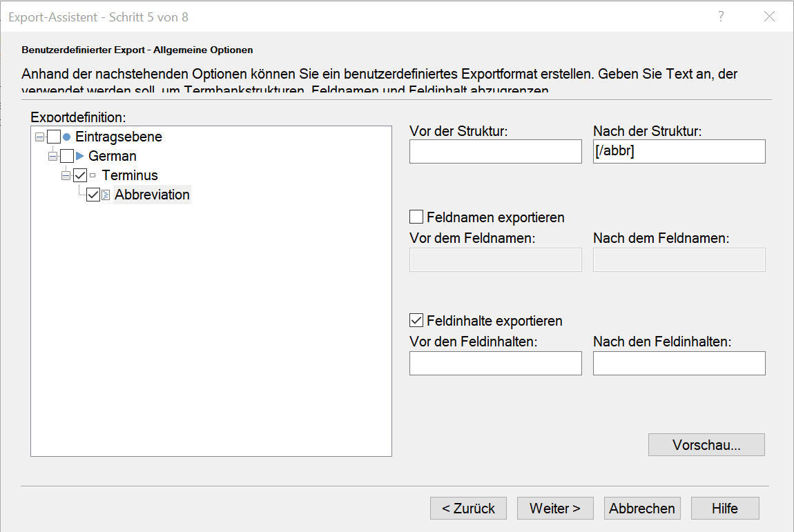794x532 pixels.
Task: Open Hilfe for this step
Action: tap(725, 509)
